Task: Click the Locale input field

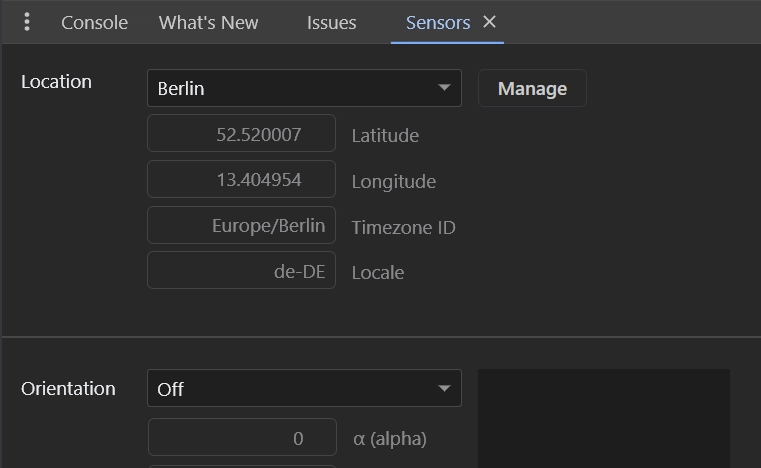Action: 242,270
